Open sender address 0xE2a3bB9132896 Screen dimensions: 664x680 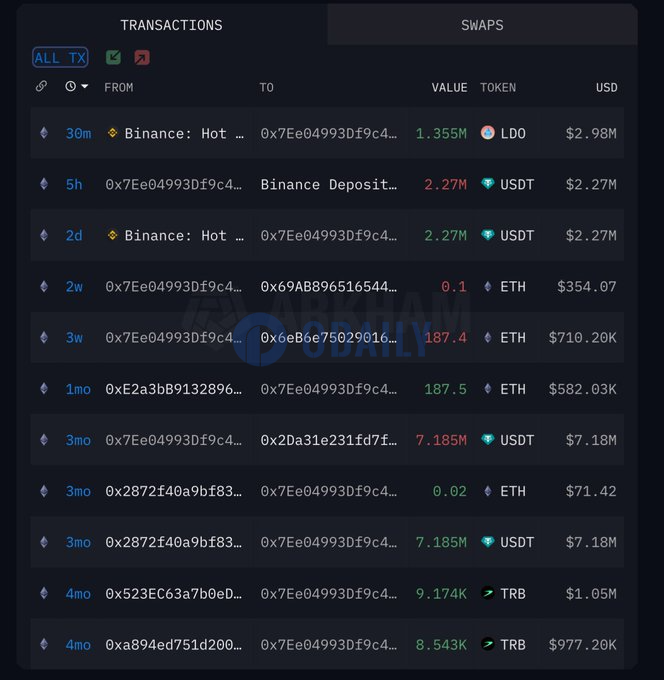[173, 389]
